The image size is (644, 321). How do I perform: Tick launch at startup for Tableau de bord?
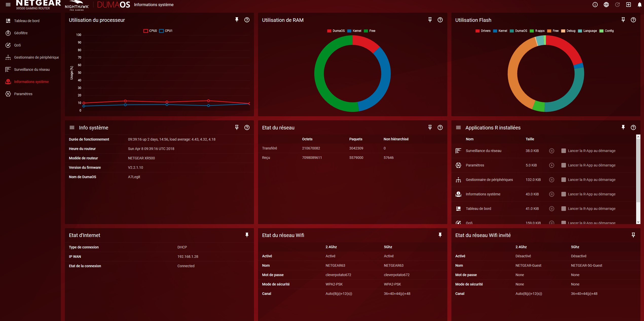click(x=563, y=209)
